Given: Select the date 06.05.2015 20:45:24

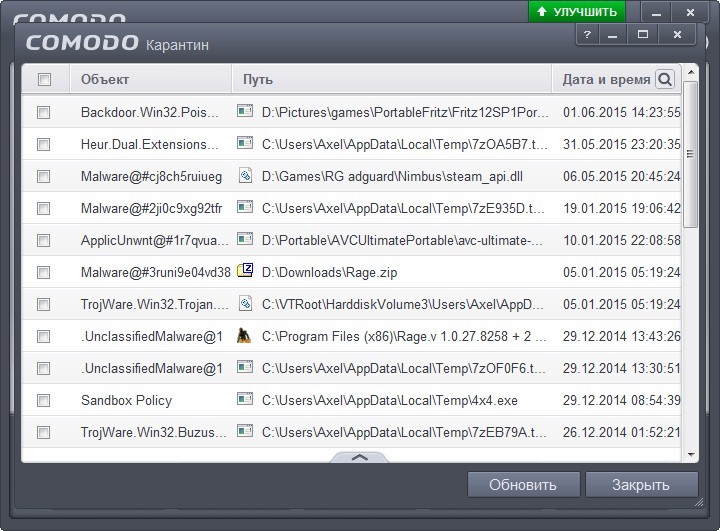Looking at the screenshot, I should (x=622, y=176).
